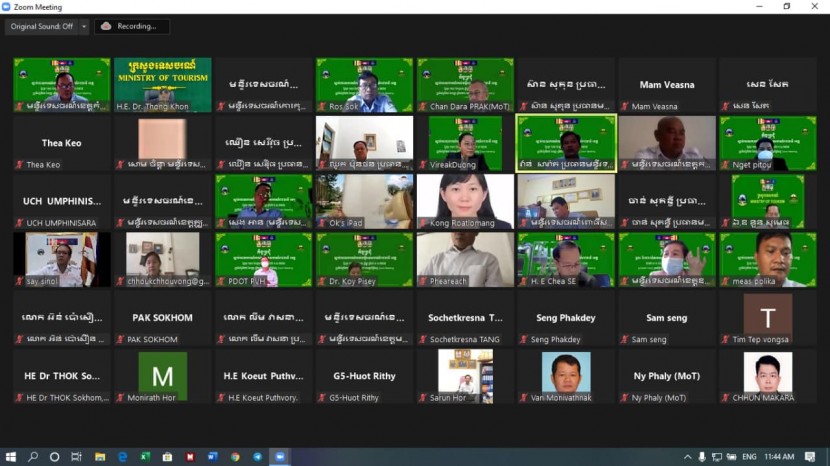The width and height of the screenshot is (830, 466).
Task: Open the Windows notification center
Action: (810, 457)
